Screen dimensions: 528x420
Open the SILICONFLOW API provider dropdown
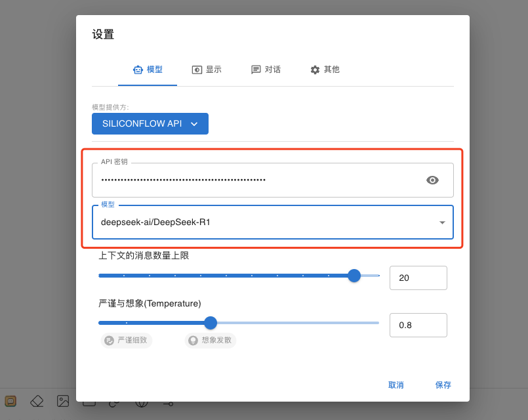pyautogui.click(x=150, y=123)
